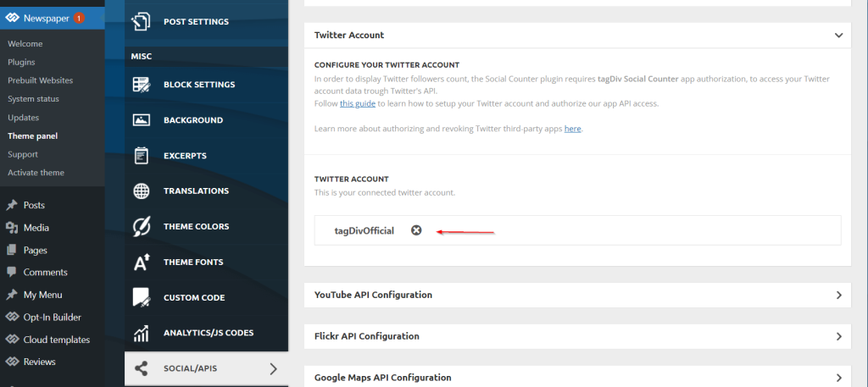
Task: Open the Background panel tab
Action: 207,120
